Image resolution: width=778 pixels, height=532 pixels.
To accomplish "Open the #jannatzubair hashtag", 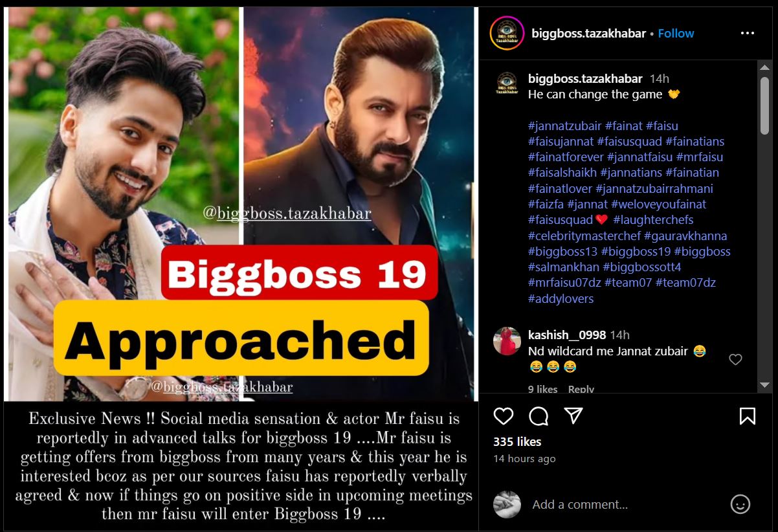I will [x=564, y=126].
